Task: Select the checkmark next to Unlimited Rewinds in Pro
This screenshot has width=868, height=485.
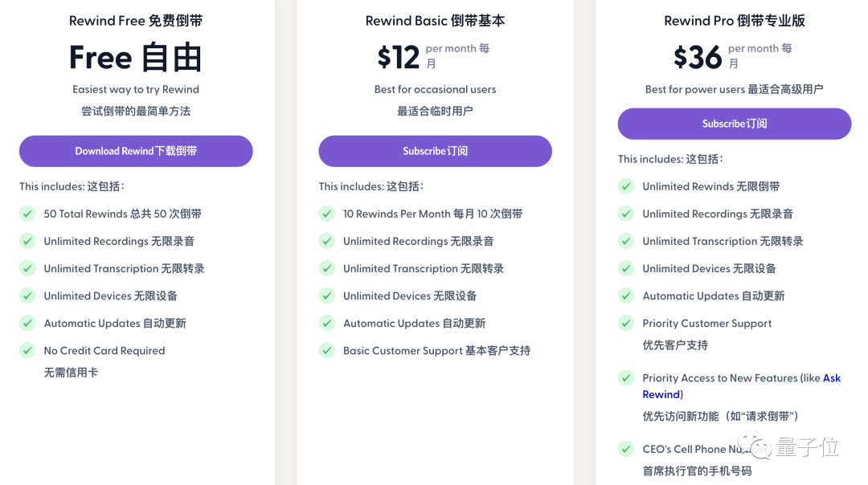Action: (x=626, y=186)
